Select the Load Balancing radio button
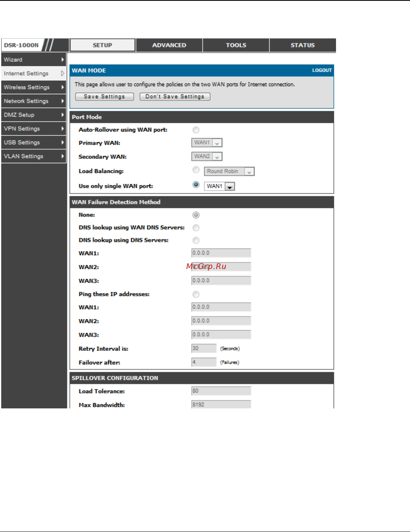This screenshot has width=410, height=532. 196,169
